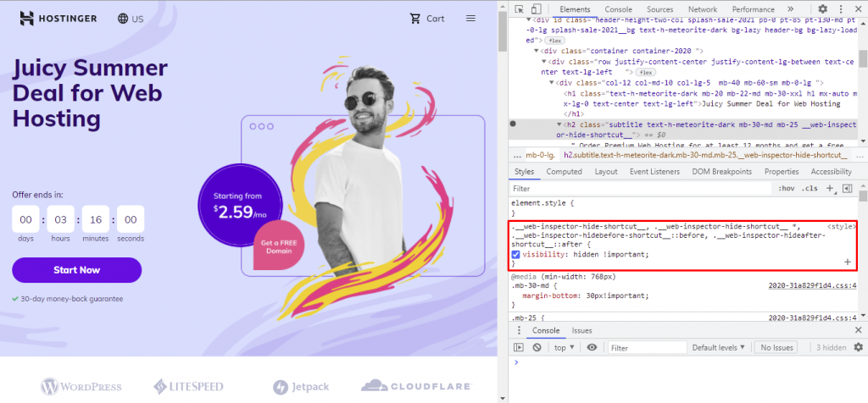Switch to the Computed tab
868x403 pixels.
[564, 172]
